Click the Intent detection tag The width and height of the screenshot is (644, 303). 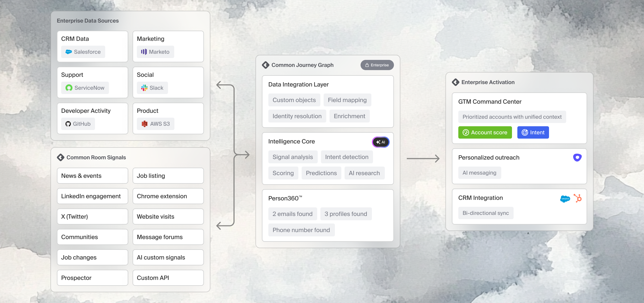pos(347,157)
